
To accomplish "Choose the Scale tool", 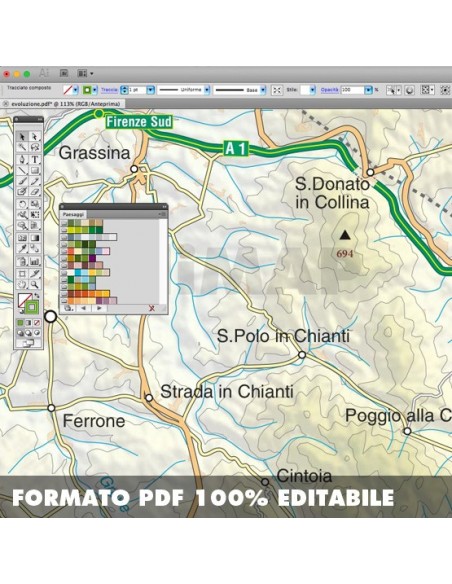I will pos(35,204).
